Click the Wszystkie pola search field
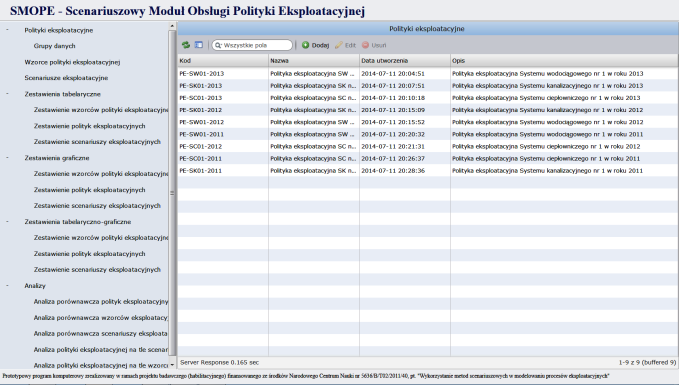The image size is (679, 385). tap(252, 45)
